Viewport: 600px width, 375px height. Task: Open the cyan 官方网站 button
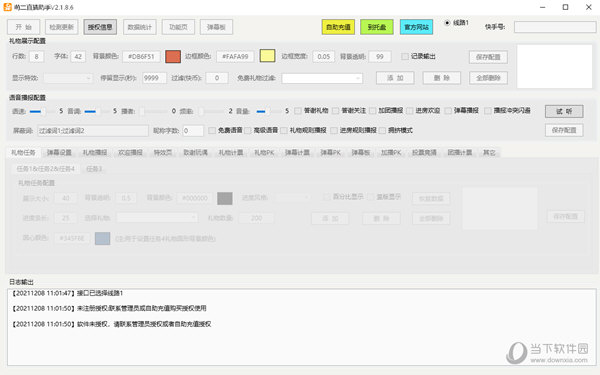416,27
